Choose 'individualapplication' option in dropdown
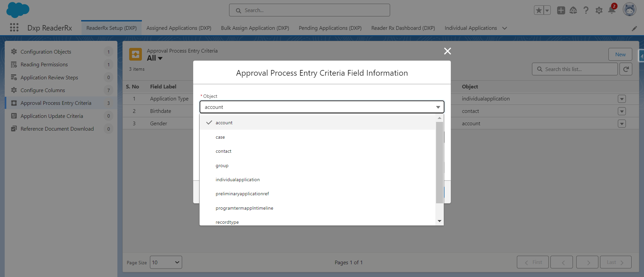The height and width of the screenshot is (277, 644). [237, 180]
